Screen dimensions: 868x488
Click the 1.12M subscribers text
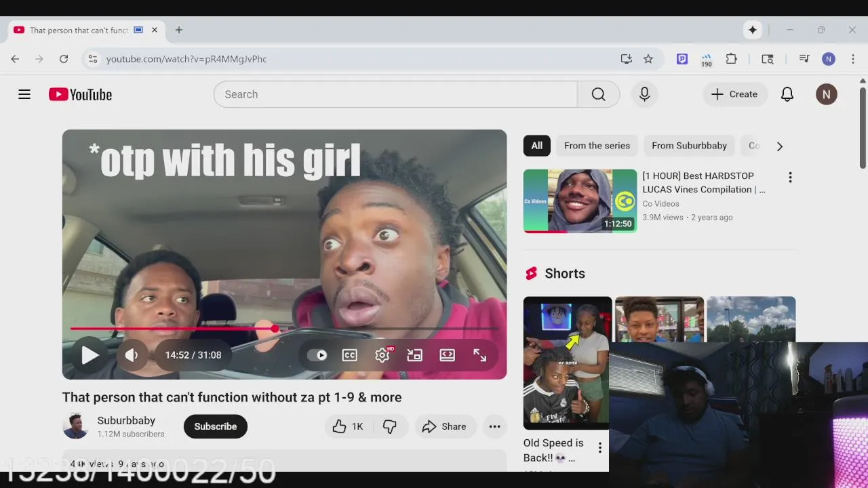click(131, 434)
